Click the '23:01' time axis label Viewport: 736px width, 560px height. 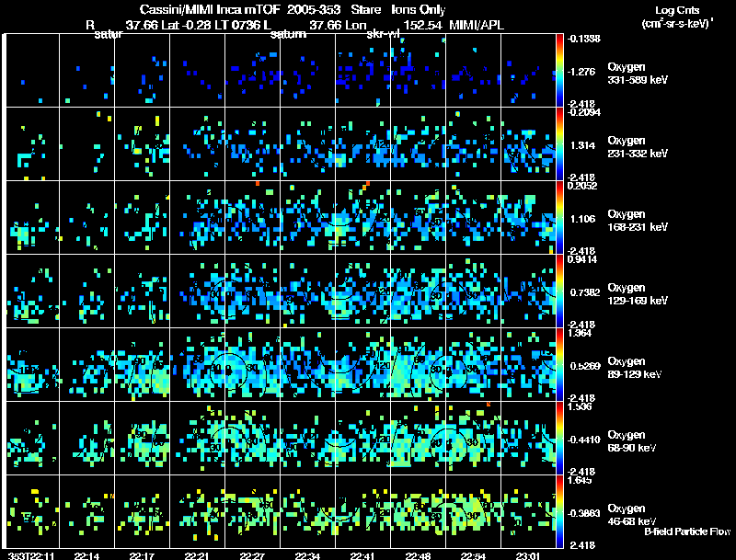coord(528,556)
